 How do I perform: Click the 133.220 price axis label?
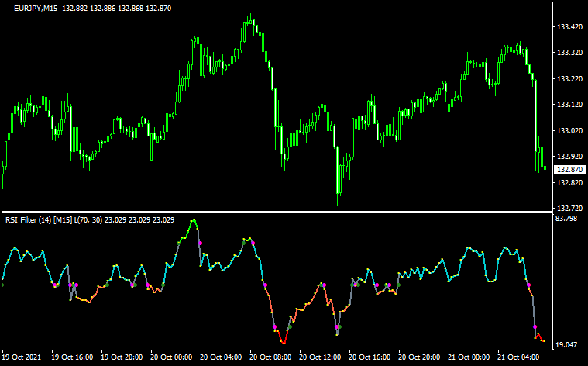point(569,79)
